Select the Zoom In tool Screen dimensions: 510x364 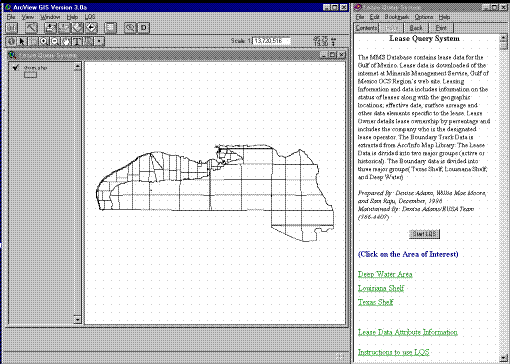pyautogui.click(x=44, y=41)
